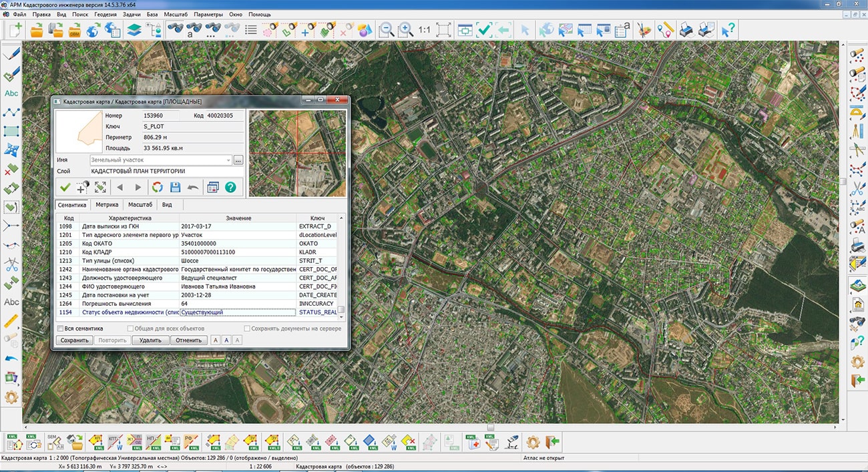
Task: Enable the 'Вся семантика' checkbox
Action: [x=61, y=328]
